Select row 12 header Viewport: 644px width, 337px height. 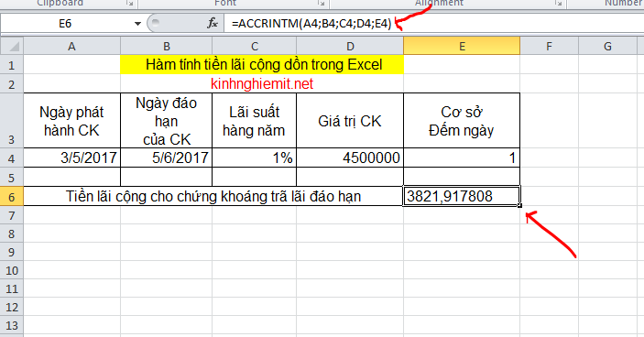[x=12, y=307]
